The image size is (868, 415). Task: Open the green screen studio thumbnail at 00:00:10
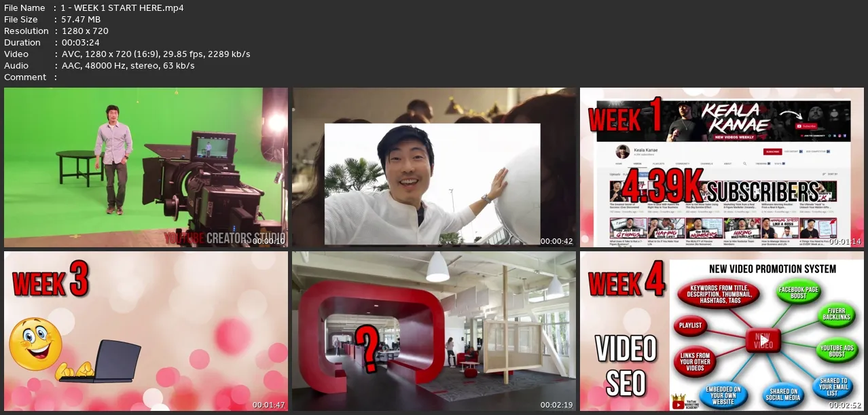[x=146, y=167]
